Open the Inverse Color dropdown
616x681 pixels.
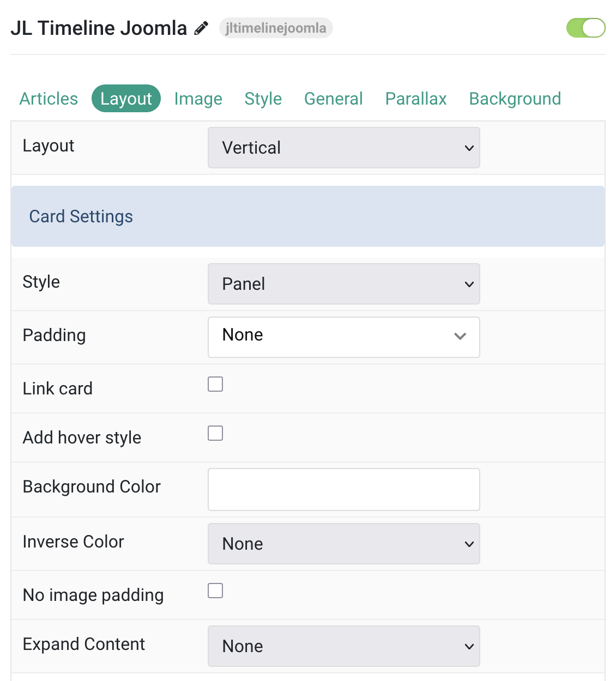tap(344, 544)
